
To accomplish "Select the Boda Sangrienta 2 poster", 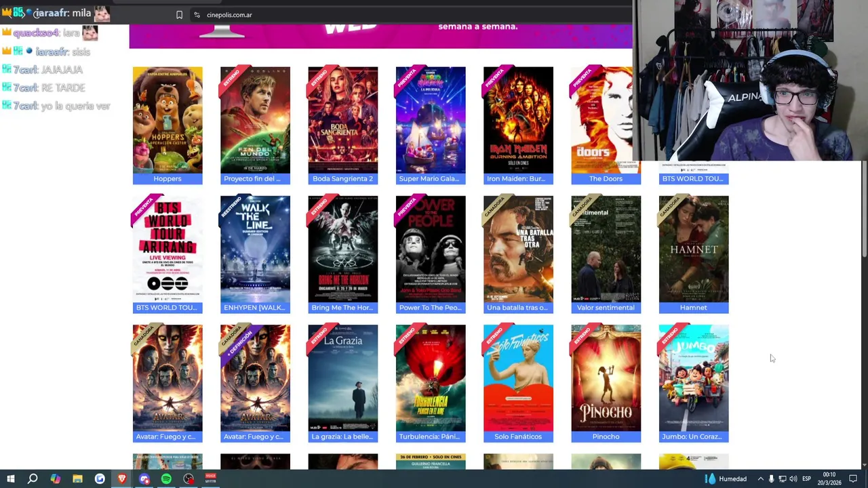I will pos(342,120).
